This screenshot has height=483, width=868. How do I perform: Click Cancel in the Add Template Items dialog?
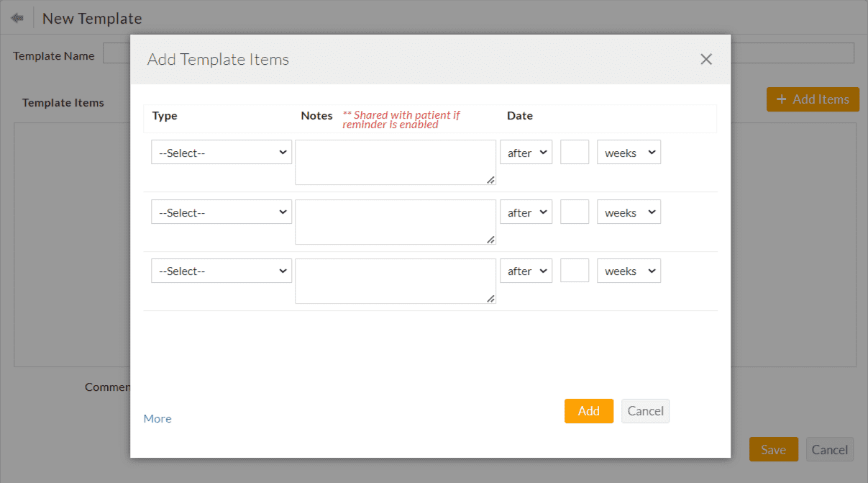point(645,411)
